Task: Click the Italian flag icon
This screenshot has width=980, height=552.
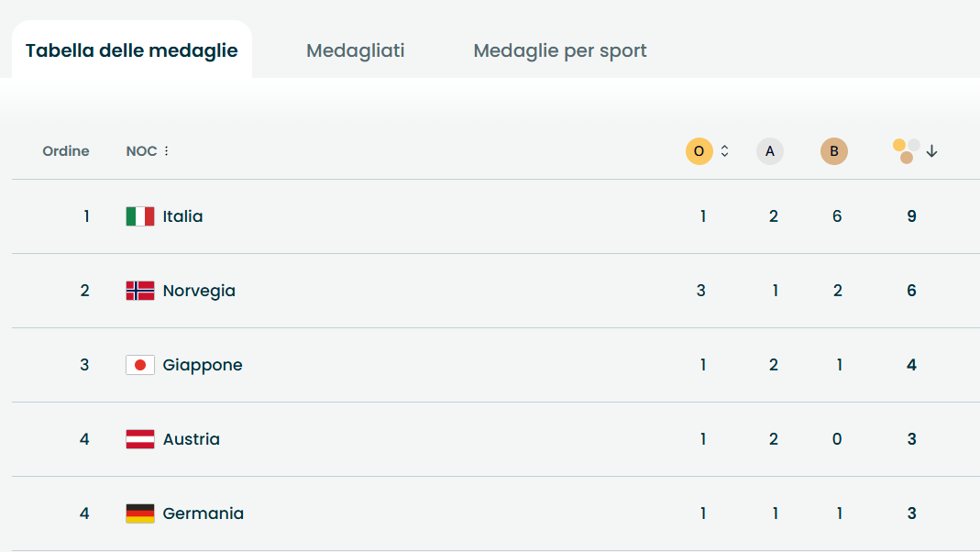Action: coord(138,216)
